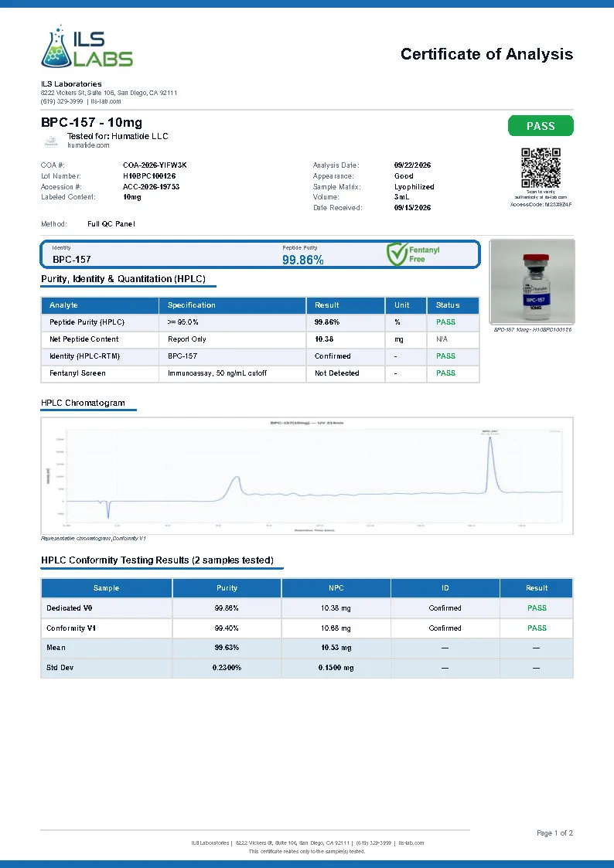Click the 'Dedicated V0' sample row label
614x868 pixels.
(69, 608)
